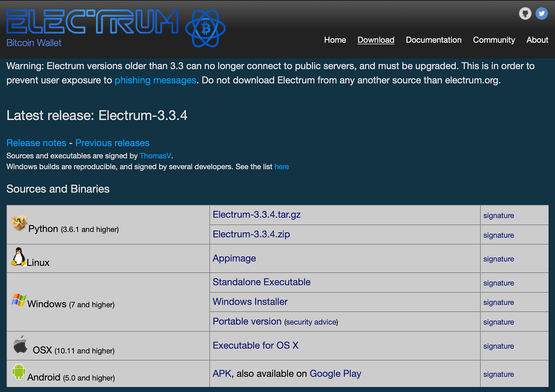Go to the Home page
This screenshot has width=555, height=392.
click(335, 40)
